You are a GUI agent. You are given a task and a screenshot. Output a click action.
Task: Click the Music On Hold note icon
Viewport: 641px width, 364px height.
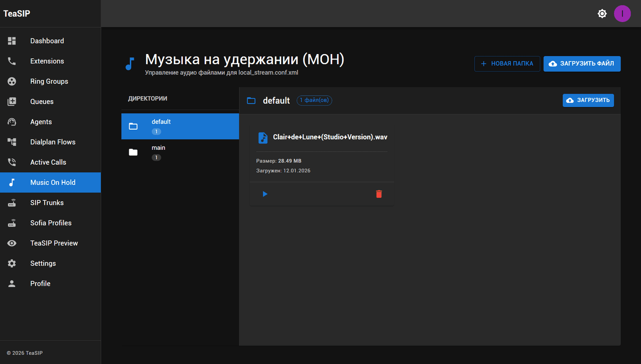tap(12, 182)
